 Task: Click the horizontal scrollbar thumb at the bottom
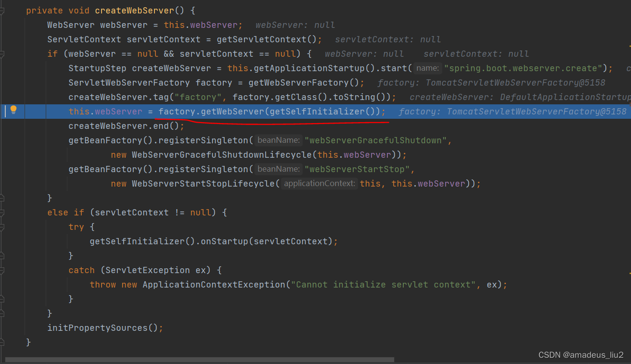click(199, 359)
